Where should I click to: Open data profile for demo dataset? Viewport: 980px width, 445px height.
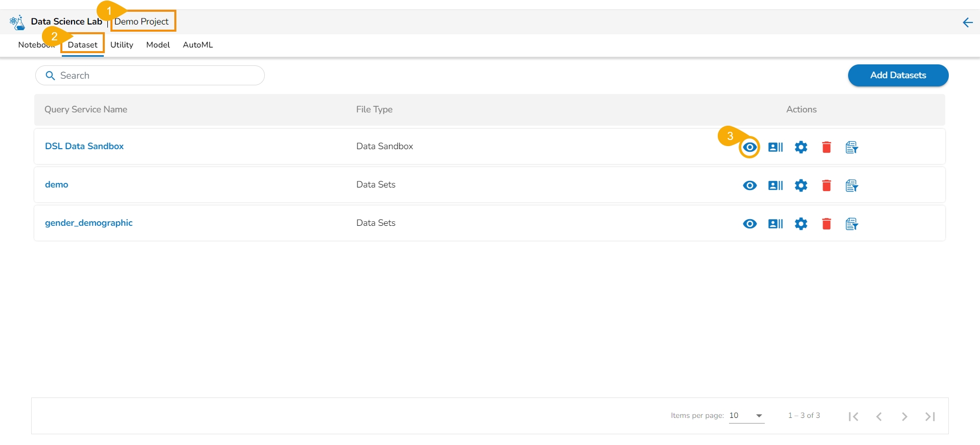point(775,185)
